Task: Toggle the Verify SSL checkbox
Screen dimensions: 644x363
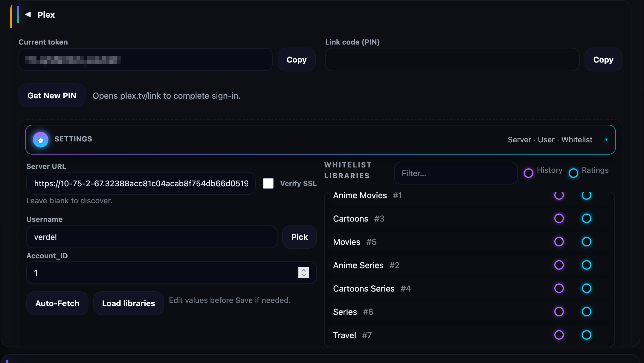Action: point(268,183)
